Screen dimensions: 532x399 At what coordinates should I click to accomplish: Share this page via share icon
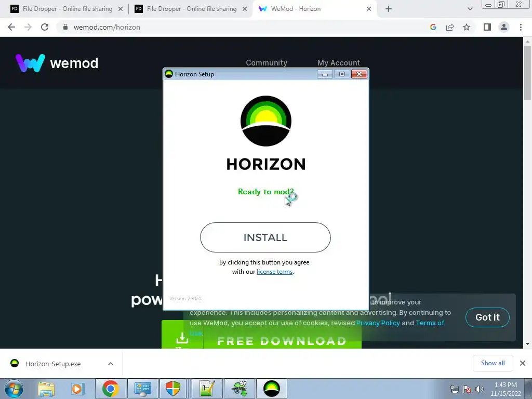450,27
